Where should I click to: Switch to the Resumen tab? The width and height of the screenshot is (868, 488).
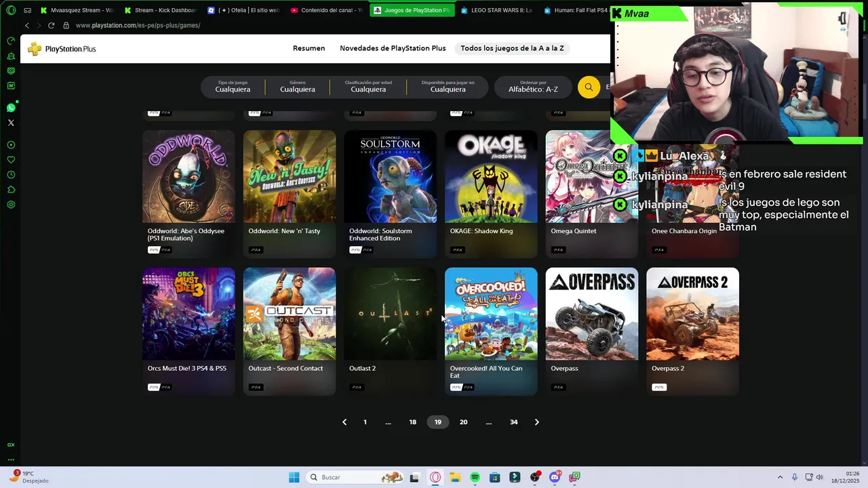[309, 48]
